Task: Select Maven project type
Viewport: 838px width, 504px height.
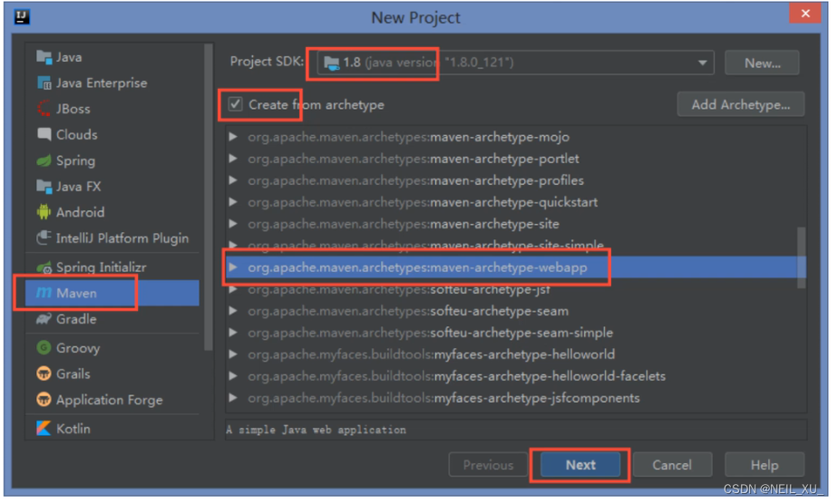Action: [112, 293]
